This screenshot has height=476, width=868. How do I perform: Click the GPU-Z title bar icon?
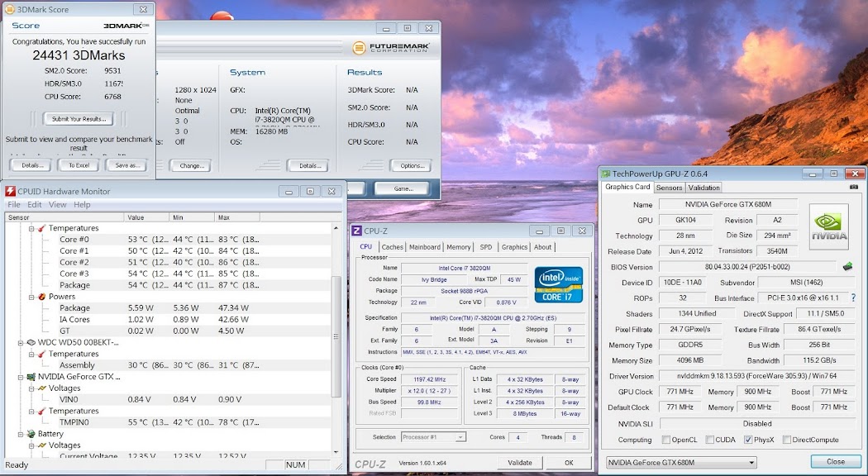pyautogui.click(x=606, y=174)
